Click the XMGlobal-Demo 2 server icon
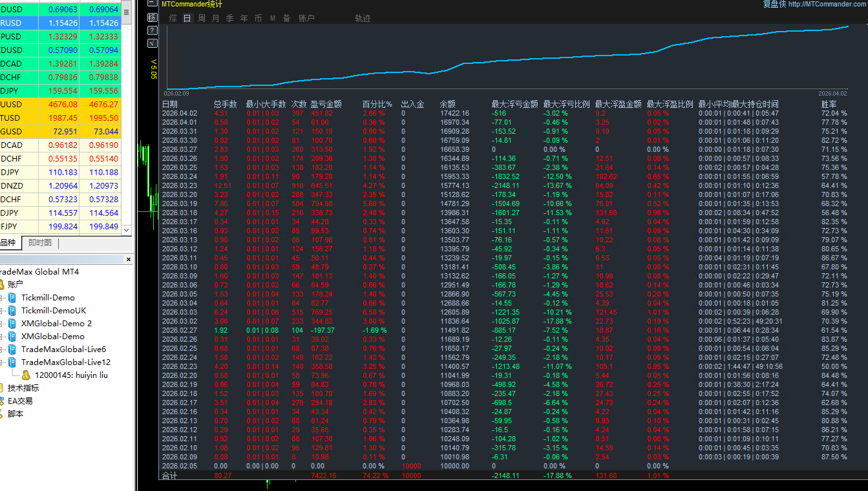Screen dimensions: 868x491 (x=12, y=324)
